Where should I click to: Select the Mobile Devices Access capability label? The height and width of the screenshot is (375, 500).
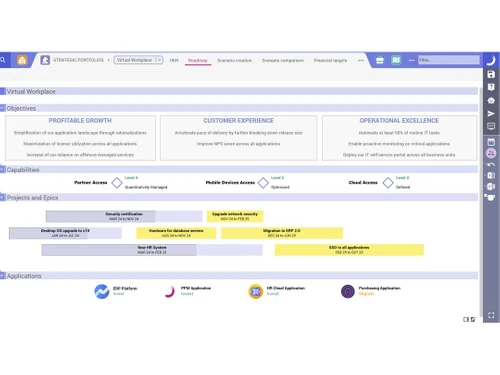click(230, 183)
